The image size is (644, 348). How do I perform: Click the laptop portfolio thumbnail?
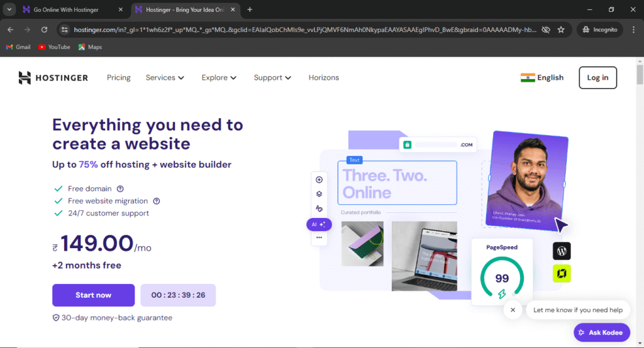coord(425,256)
